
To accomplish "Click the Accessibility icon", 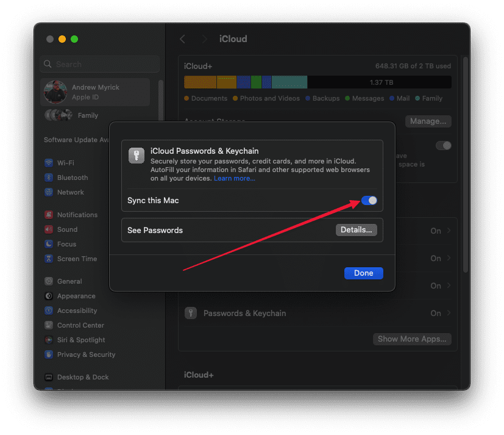I will pos(49,311).
